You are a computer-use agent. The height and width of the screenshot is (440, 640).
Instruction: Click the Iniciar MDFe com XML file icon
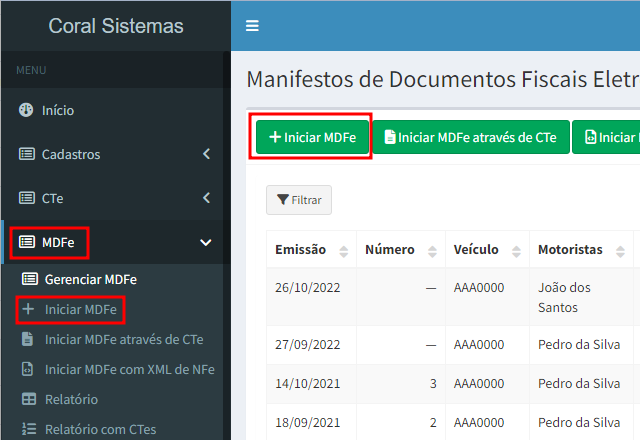[x=28, y=369]
